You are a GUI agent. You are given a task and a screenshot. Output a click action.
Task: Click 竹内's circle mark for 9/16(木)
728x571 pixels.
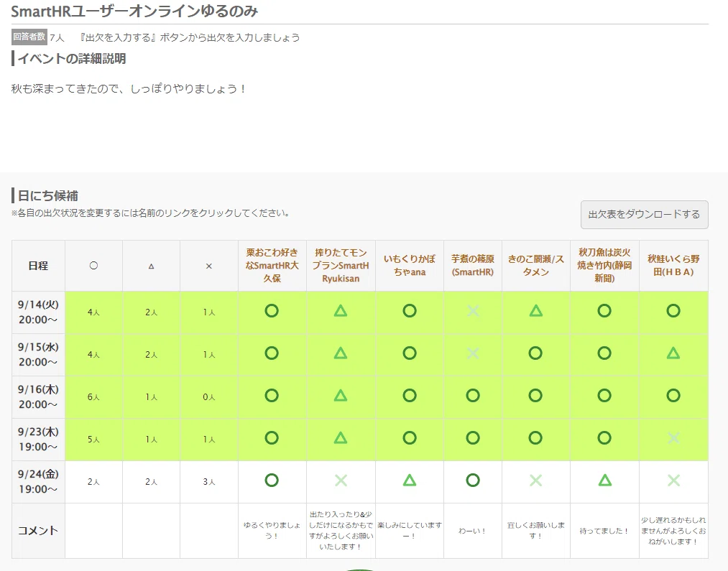tap(604, 396)
